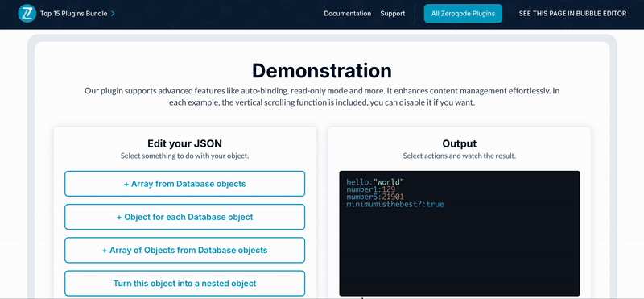
Task: Open the chevron next to Top 15 Plugins Bundle
Action: pyautogui.click(x=113, y=14)
